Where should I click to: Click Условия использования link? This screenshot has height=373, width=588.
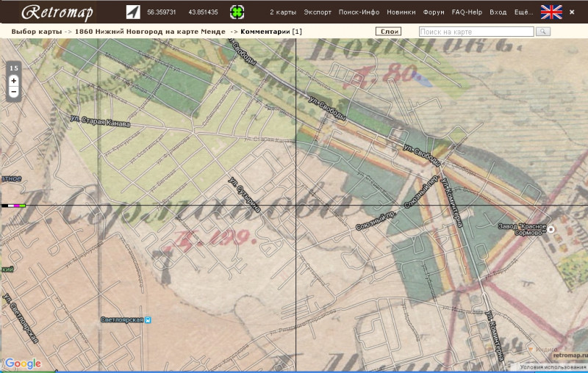(553, 367)
